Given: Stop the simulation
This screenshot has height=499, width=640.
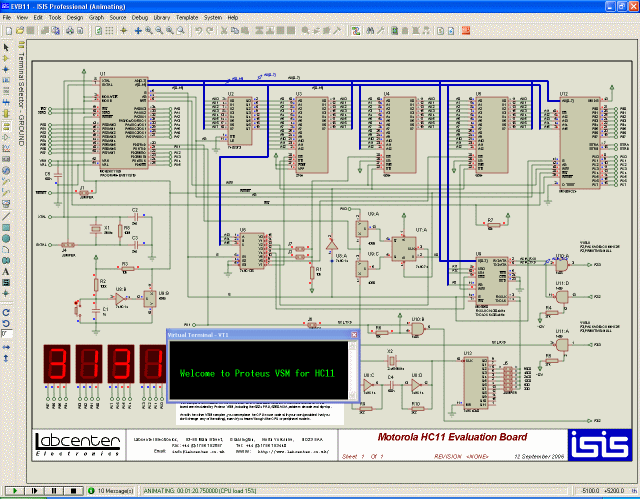Looking at the screenshot, I should coord(72,491).
